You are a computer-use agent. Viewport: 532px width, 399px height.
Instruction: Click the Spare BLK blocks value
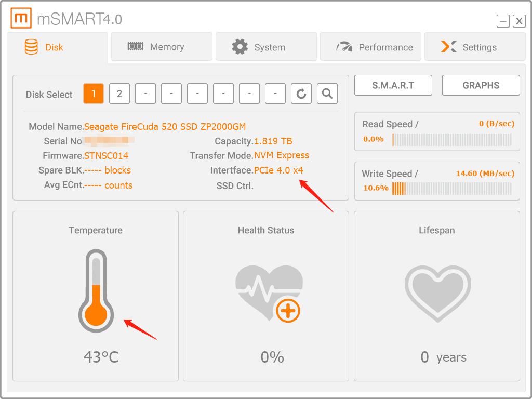tap(108, 170)
